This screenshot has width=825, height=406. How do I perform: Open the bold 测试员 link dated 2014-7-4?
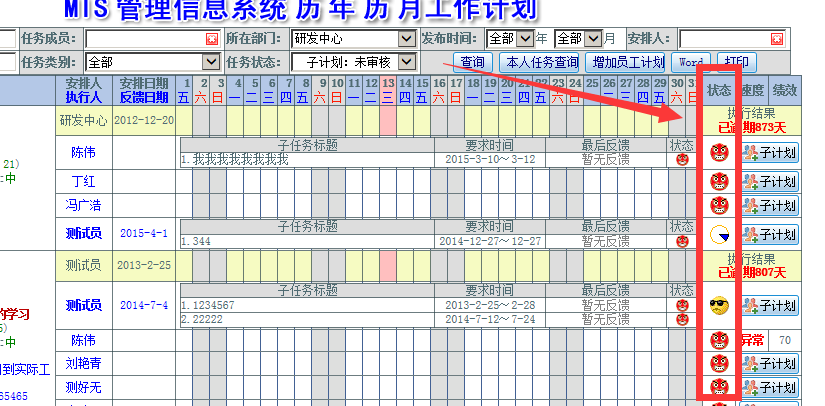(84, 305)
